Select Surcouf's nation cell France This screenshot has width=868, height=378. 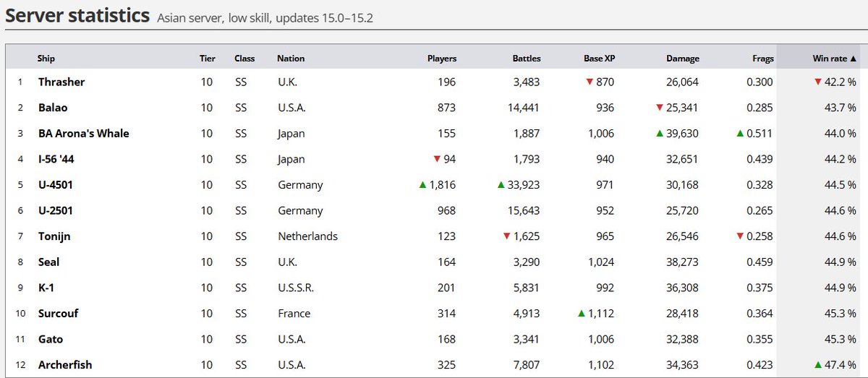point(294,314)
